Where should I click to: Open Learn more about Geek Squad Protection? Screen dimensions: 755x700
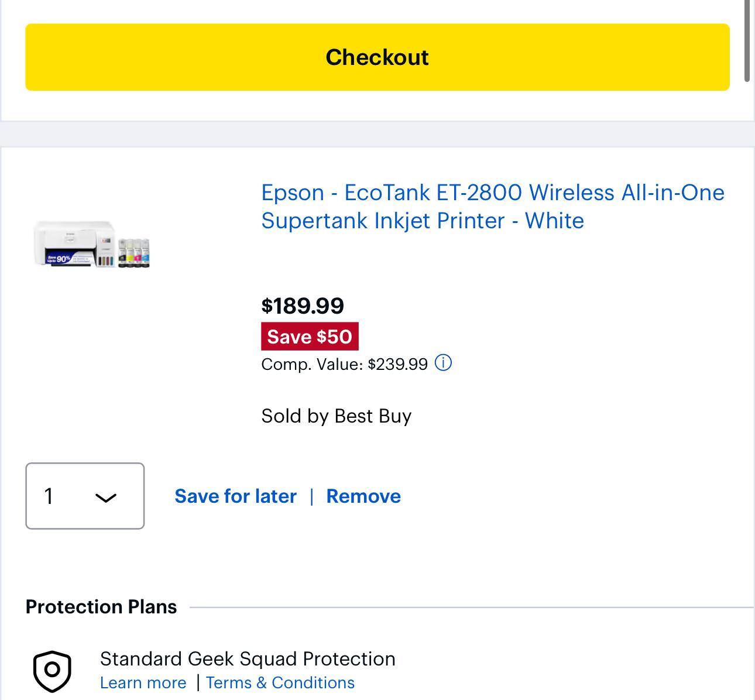143,682
